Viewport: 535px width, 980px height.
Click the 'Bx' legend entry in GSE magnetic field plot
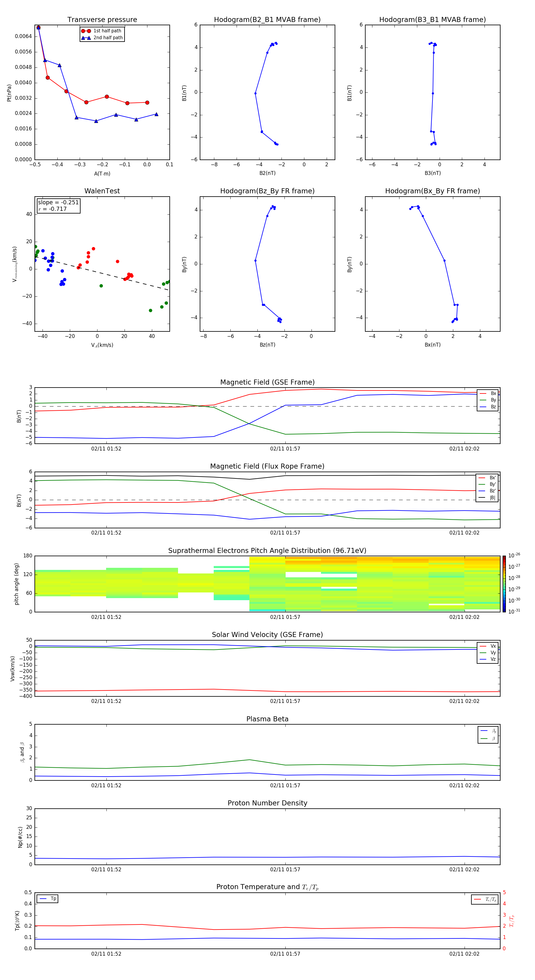pyautogui.click(x=488, y=393)
